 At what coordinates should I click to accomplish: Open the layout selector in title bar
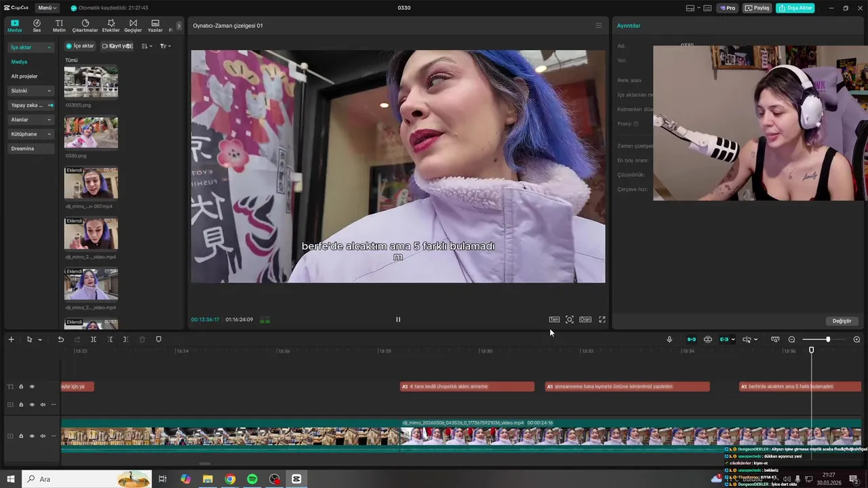[x=692, y=8]
